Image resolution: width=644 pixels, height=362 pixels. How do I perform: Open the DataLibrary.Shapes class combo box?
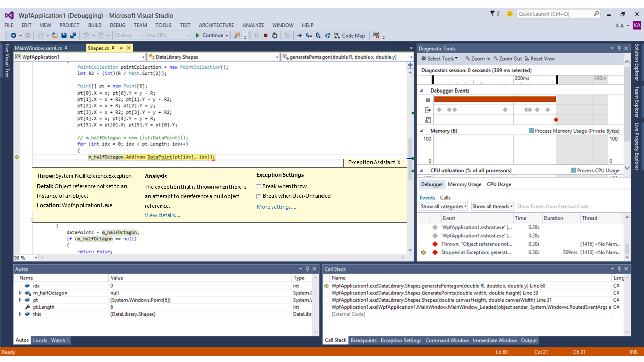(213, 57)
